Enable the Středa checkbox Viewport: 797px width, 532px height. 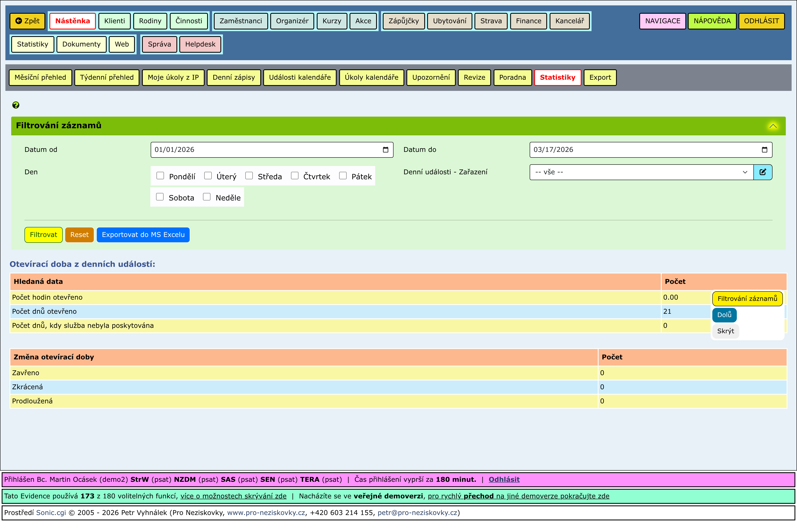tap(249, 176)
